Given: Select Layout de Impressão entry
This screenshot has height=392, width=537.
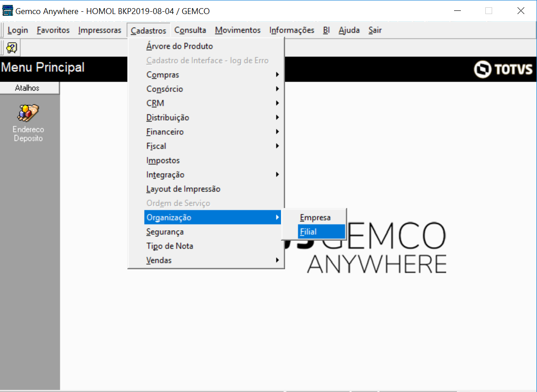Looking at the screenshot, I should 213,189.
